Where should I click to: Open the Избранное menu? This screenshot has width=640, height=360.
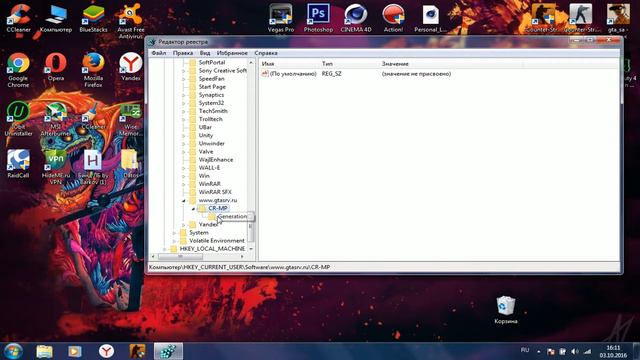pos(232,53)
